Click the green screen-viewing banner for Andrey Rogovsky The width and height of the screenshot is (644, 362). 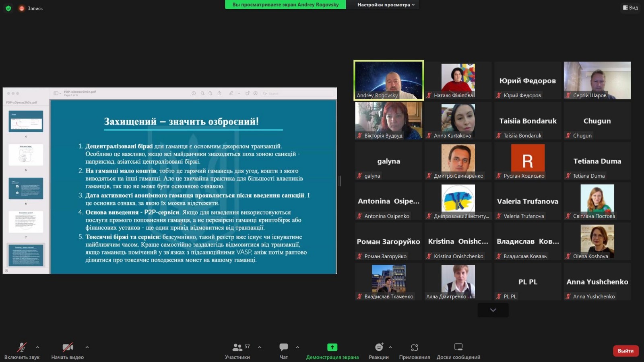285,5
